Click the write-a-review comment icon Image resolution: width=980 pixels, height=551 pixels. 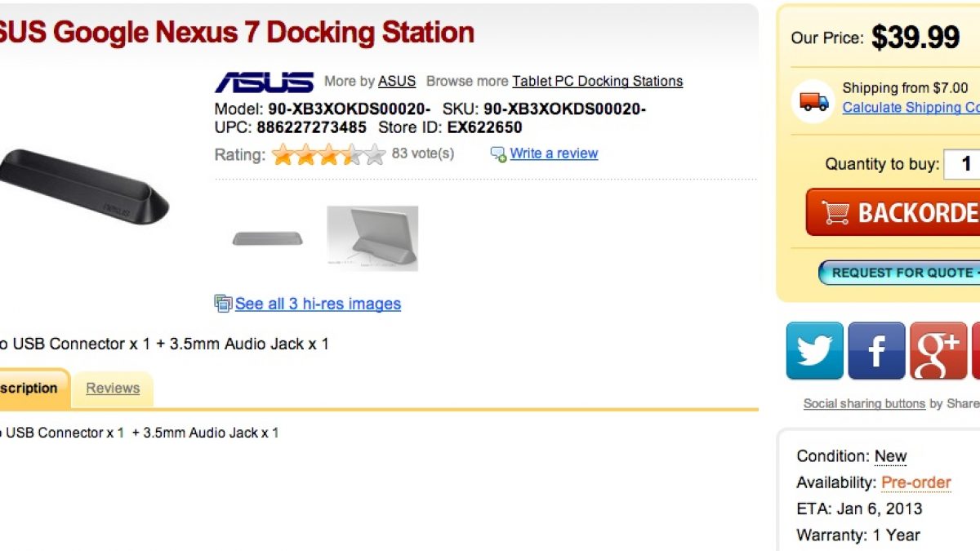pyautogui.click(x=498, y=154)
